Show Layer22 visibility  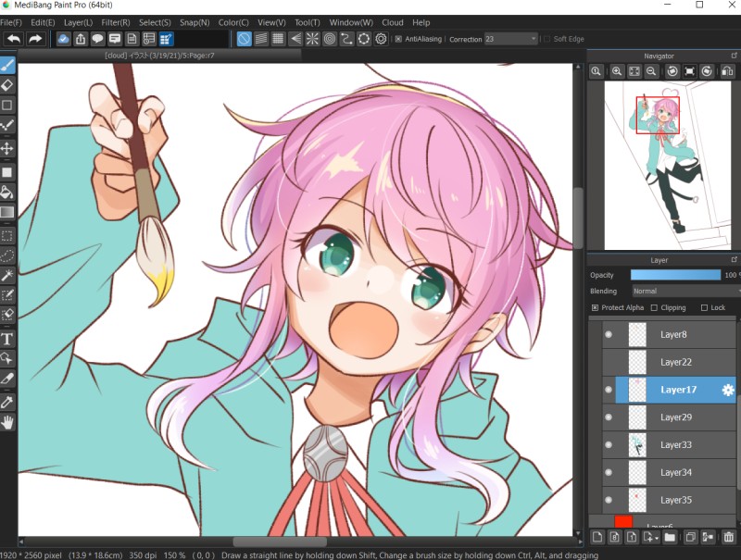[x=609, y=362]
